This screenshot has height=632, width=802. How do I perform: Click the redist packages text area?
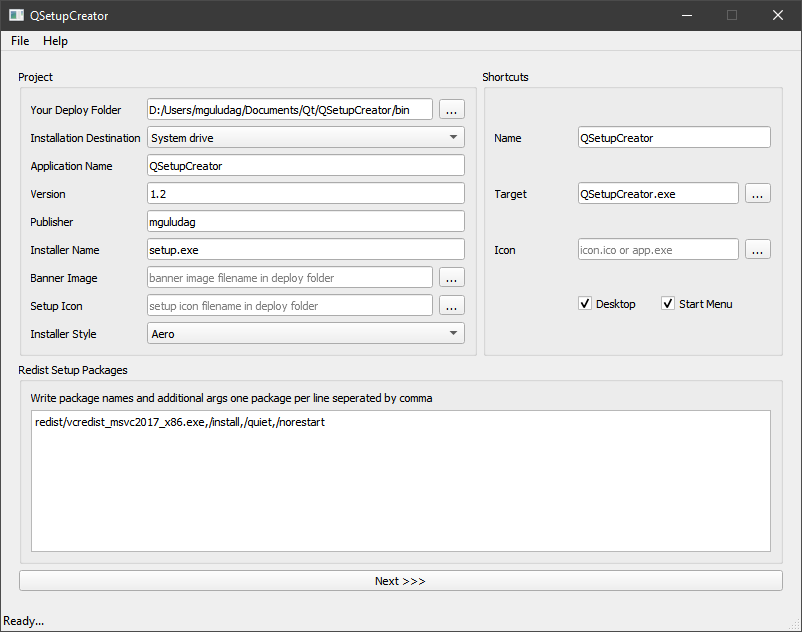click(x=400, y=481)
